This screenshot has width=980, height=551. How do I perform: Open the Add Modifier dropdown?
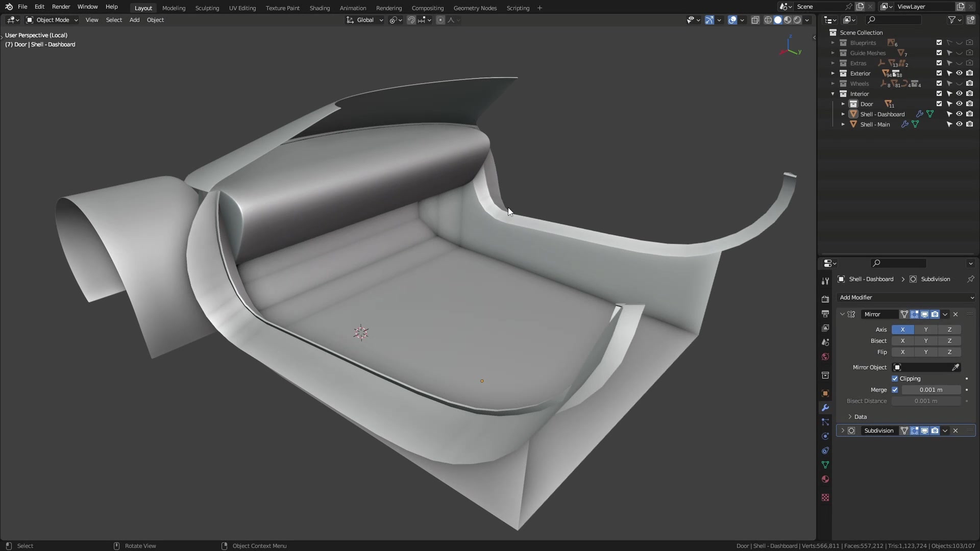[x=906, y=297]
